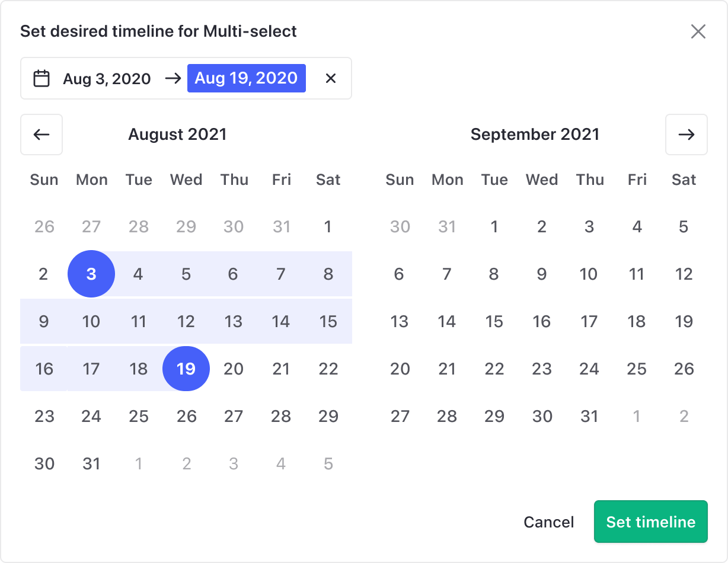Pick September 24 in the right calendar
Image resolution: width=728 pixels, height=563 pixels.
pos(589,369)
